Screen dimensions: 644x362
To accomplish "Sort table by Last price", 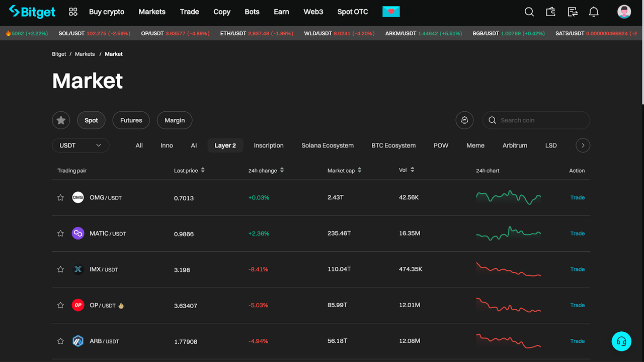I will (189, 171).
